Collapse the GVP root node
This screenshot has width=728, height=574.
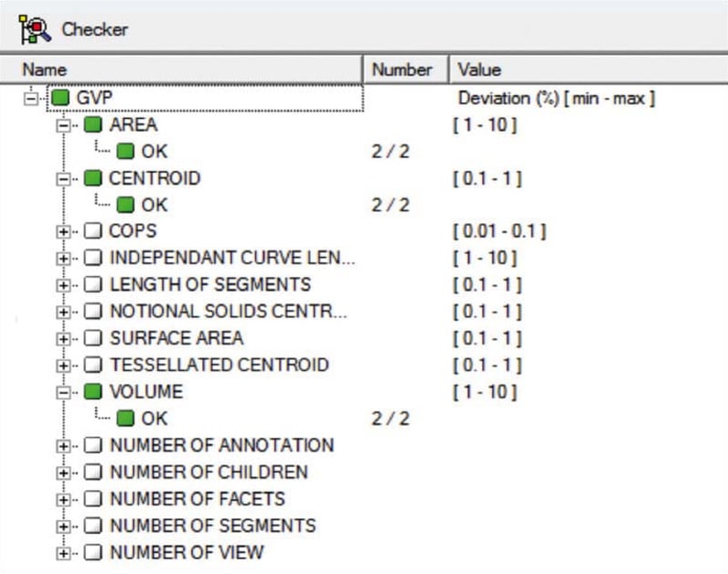pos(31,99)
